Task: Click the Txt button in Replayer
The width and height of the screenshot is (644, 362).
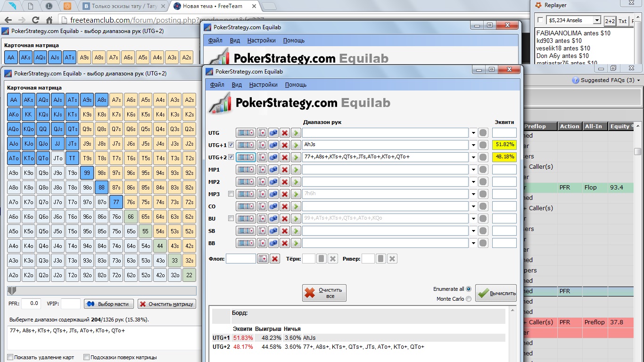Action: (623, 21)
